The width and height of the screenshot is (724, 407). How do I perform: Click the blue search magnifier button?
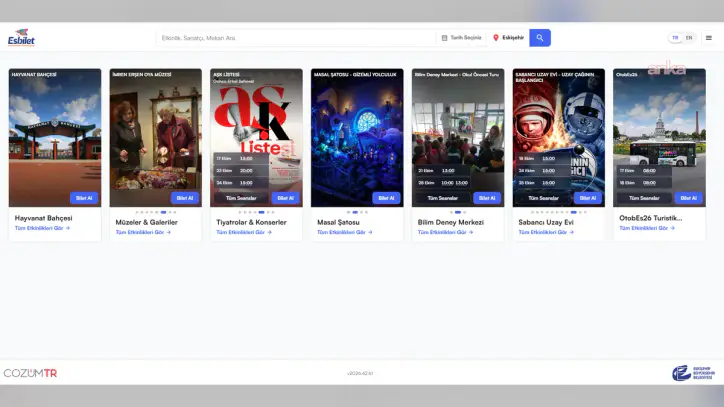(540, 38)
